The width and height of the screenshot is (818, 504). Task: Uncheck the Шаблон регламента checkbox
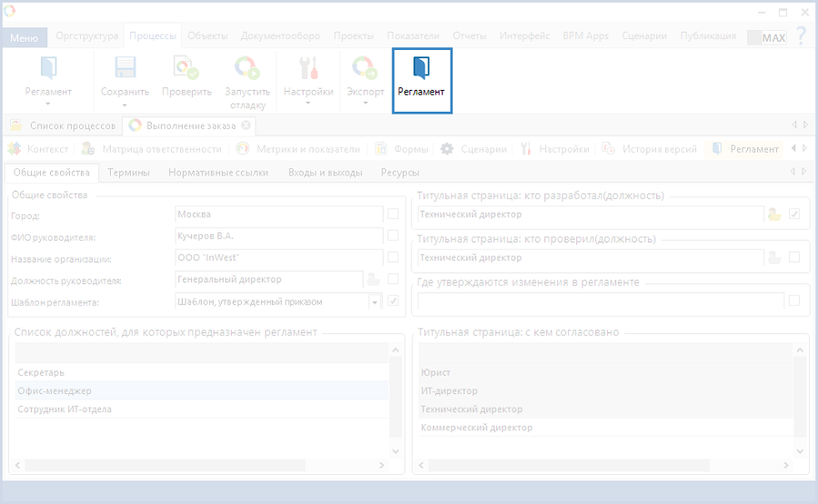click(393, 301)
